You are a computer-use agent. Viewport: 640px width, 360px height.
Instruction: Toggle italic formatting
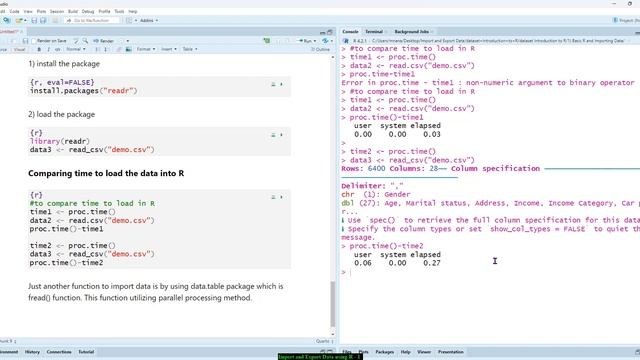click(x=49, y=49)
